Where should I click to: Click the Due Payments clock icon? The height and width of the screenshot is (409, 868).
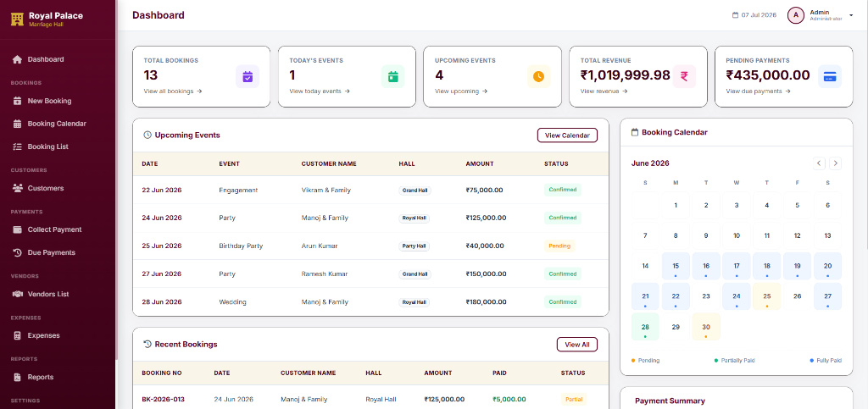tap(17, 252)
